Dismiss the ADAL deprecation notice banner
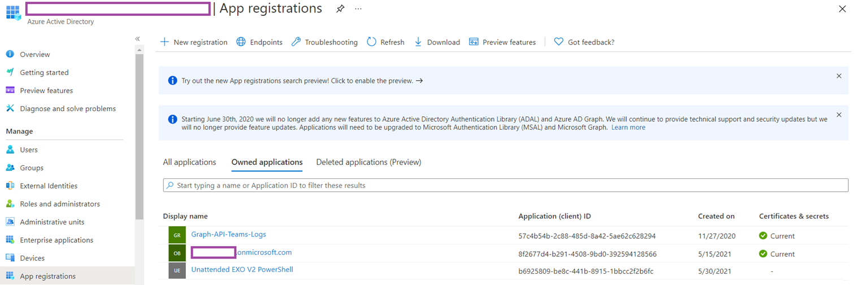This screenshot has height=285, width=868. coord(839,115)
